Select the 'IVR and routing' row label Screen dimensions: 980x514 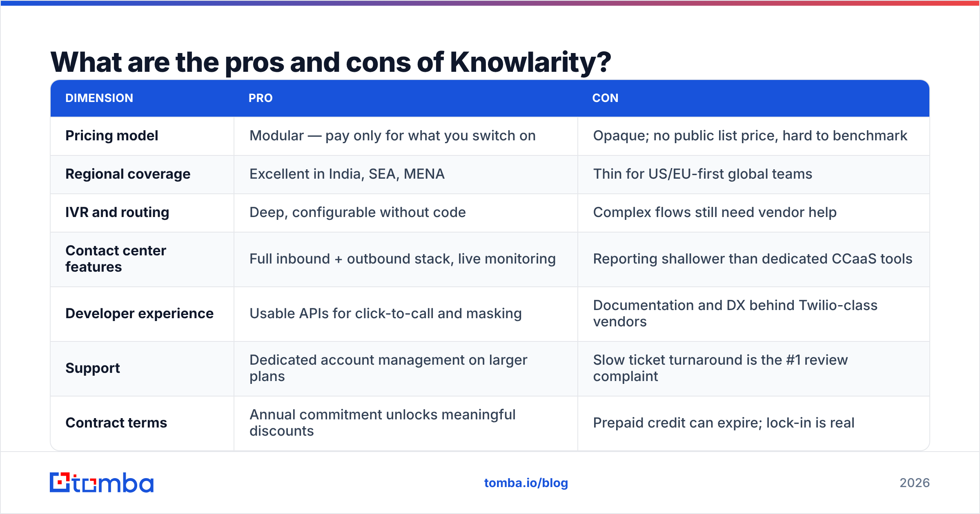click(x=117, y=212)
